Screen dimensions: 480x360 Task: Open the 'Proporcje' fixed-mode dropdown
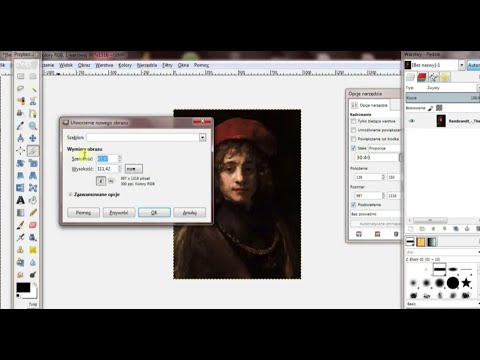click(x=384, y=148)
